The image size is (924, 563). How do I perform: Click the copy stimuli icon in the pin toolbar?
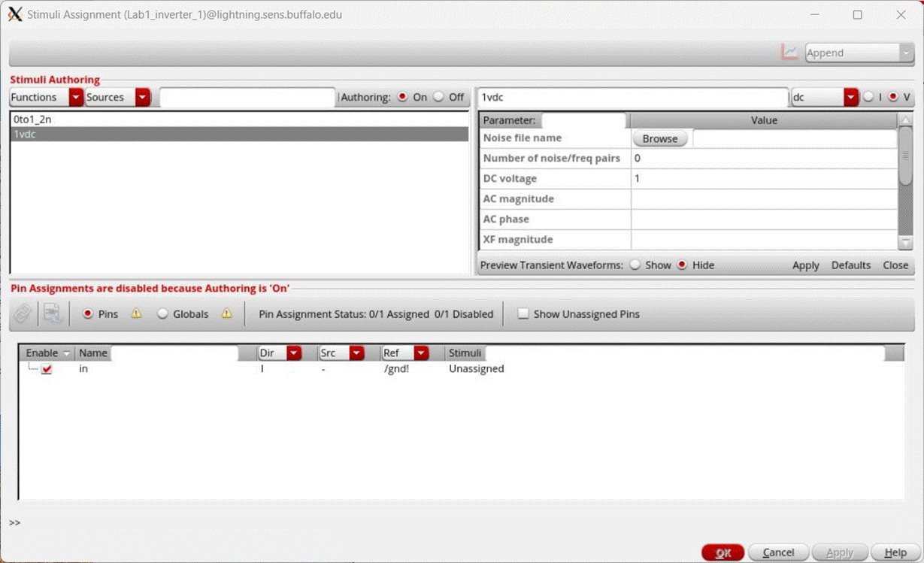51,313
